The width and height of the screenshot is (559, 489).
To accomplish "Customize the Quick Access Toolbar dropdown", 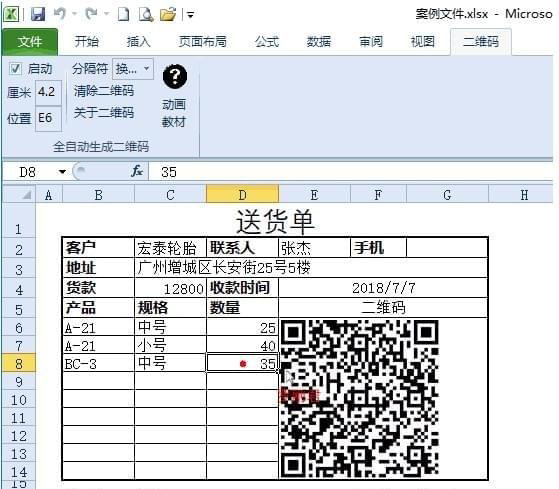I will [x=190, y=15].
